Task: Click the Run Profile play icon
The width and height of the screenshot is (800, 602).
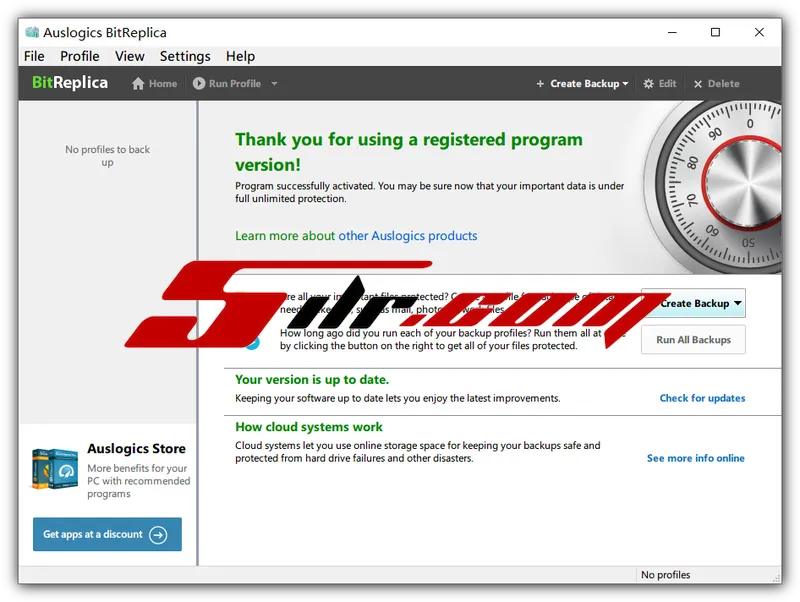Action: click(198, 84)
